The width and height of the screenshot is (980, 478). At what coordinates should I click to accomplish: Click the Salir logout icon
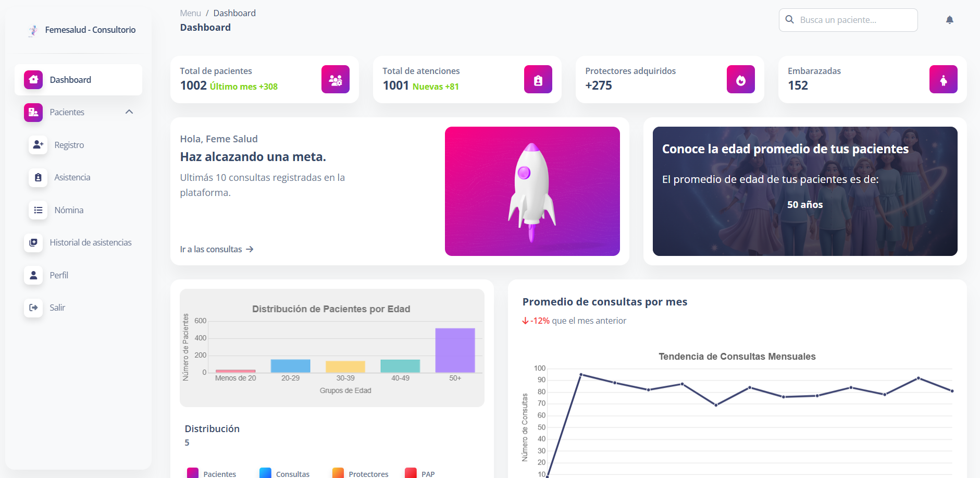pyautogui.click(x=33, y=308)
